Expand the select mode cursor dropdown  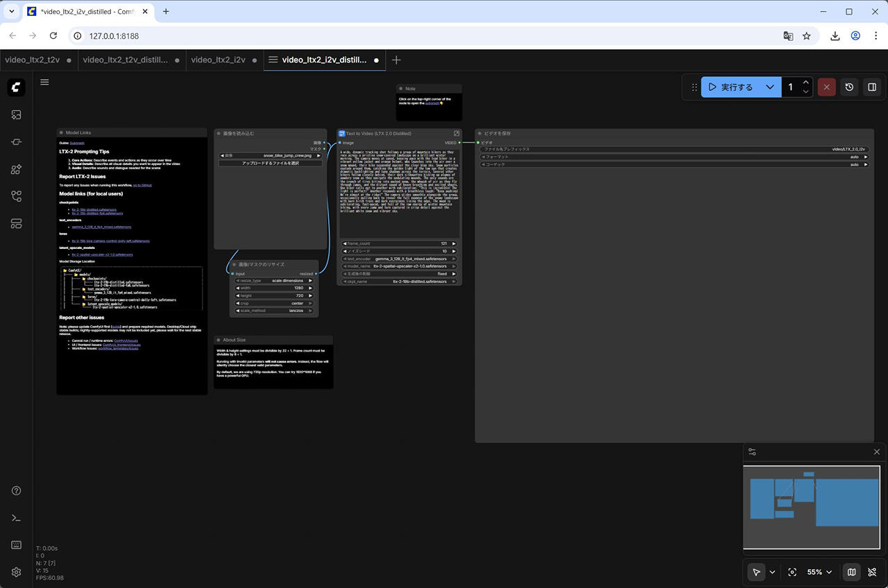click(772, 572)
